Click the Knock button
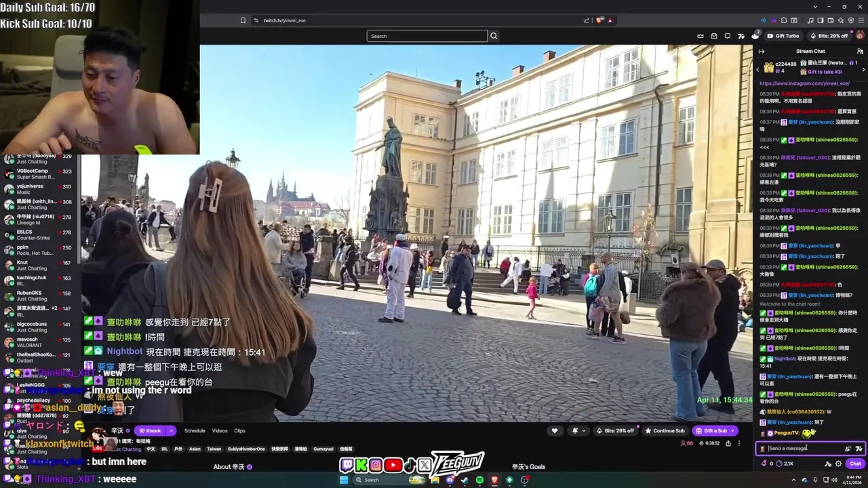The image size is (868, 488). tap(150, 430)
